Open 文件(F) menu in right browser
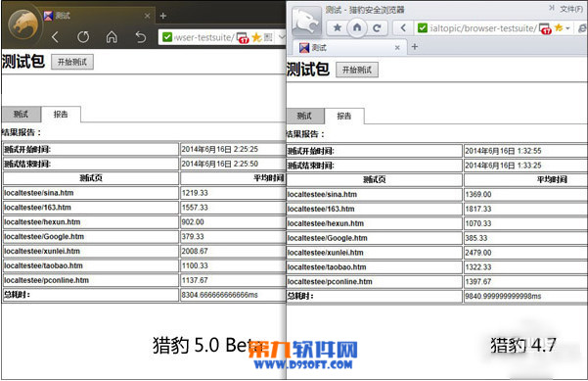Screen dimensions: 588x381 [x=571, y=9]
